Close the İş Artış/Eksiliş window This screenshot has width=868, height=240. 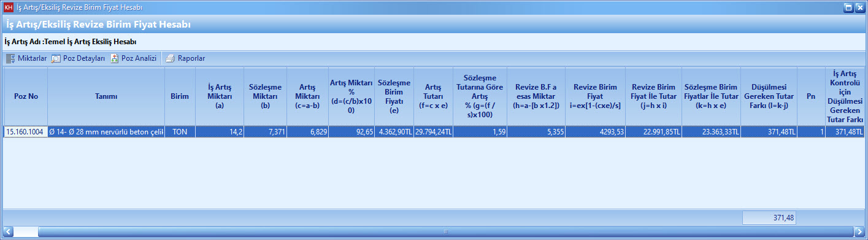pos(859,7)
